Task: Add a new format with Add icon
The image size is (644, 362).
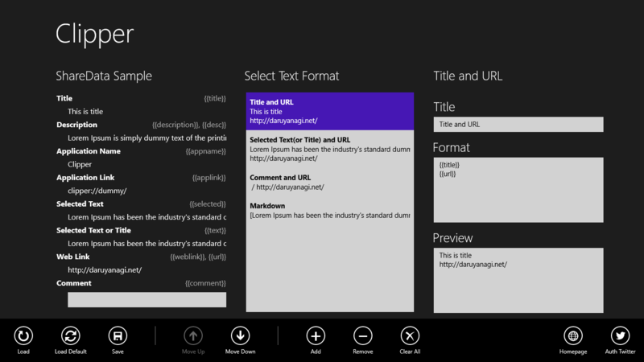Action: click(x=316, y=335)
